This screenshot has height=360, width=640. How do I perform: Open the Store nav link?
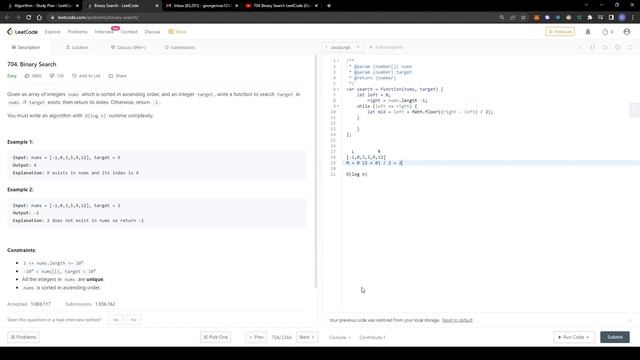(178, 31)
